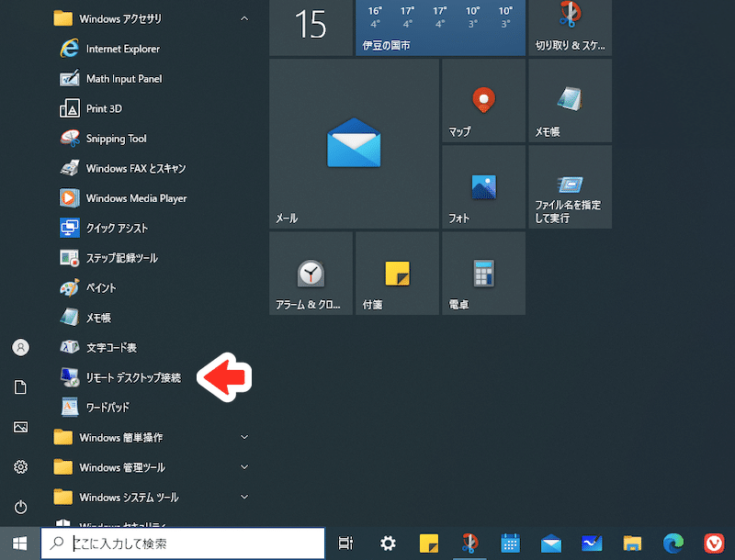Viewport: 735px width, 560px height.
Task: Open the メモ帳 tile
Action: tap(570, 101)
